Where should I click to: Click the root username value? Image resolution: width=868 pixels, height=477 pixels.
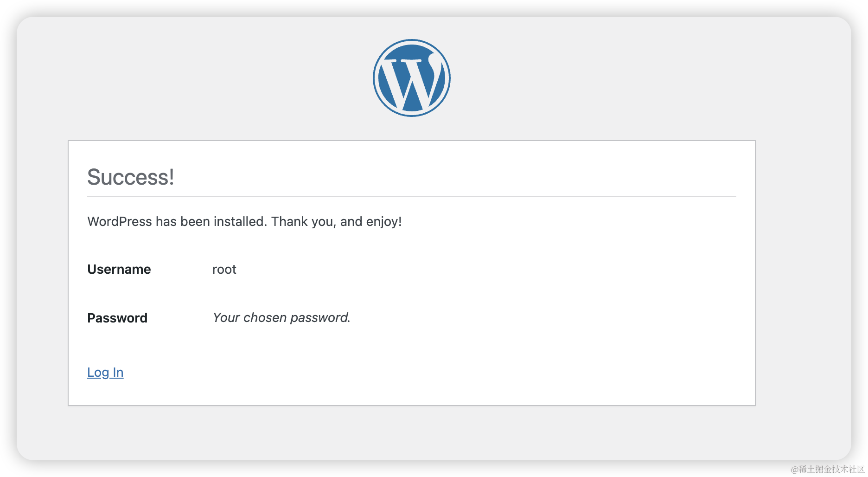click(224, 270)
